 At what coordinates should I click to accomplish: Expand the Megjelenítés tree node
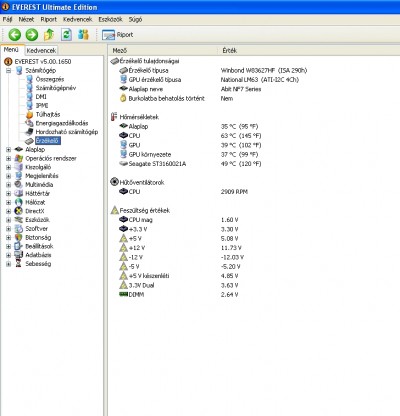[x=8, y=176]
